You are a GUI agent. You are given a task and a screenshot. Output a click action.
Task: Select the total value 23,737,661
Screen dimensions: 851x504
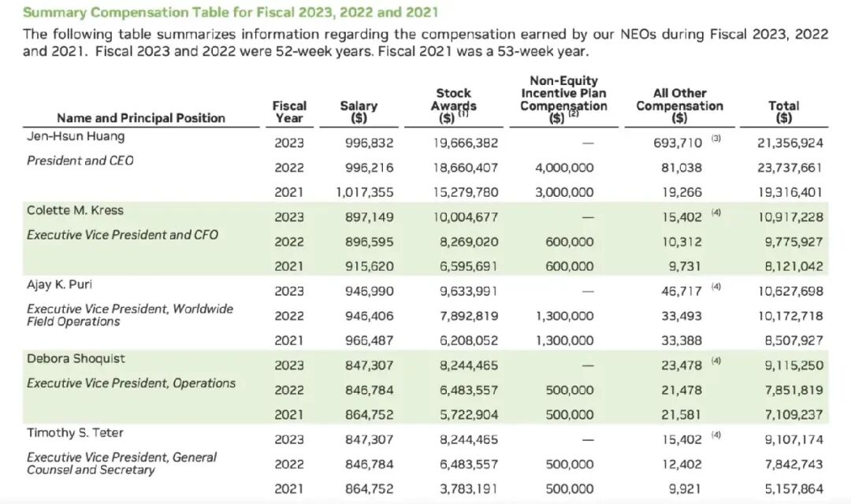790,168
